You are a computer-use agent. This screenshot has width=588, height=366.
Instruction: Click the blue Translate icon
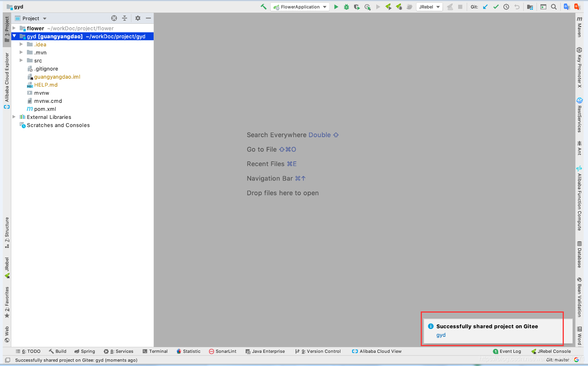[x=567, y=7]
